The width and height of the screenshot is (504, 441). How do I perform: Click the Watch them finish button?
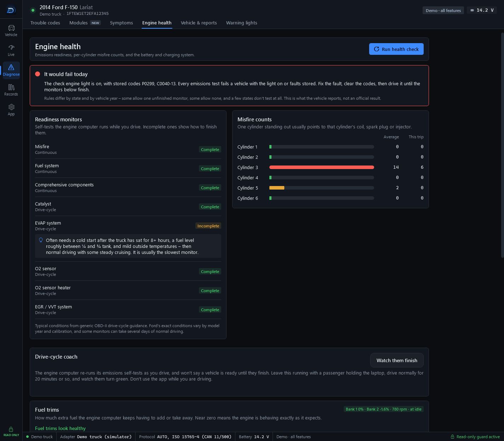coord(397,360)
